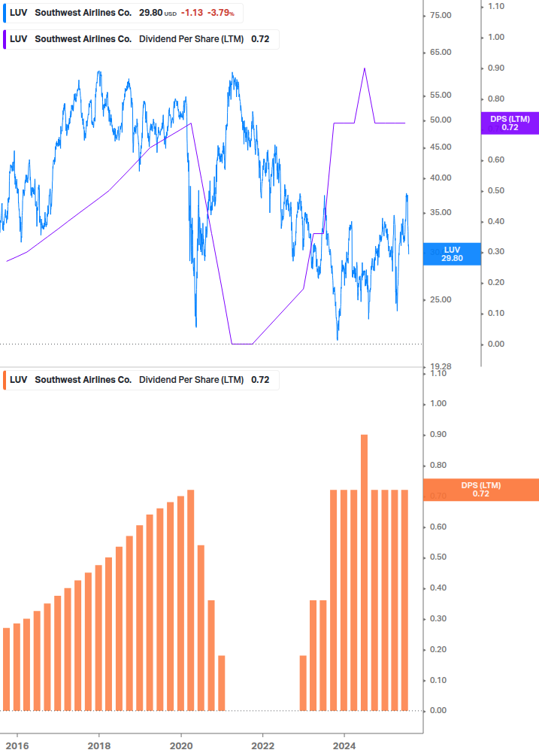Click the -3.79% percent change value

pyautogui.click(x=220, y=13)
